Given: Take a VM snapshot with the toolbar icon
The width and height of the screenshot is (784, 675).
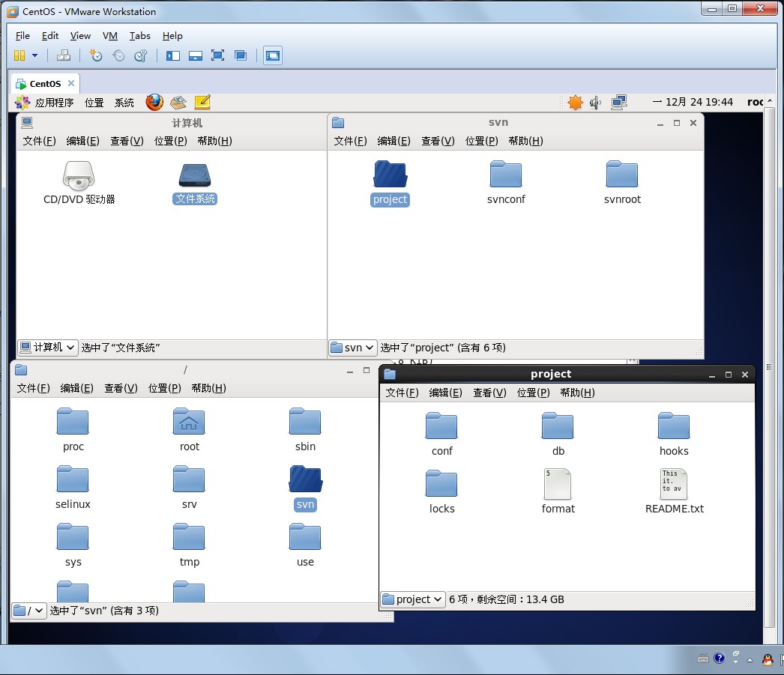Looking at the screenshot, I should [x=95, y=55].
